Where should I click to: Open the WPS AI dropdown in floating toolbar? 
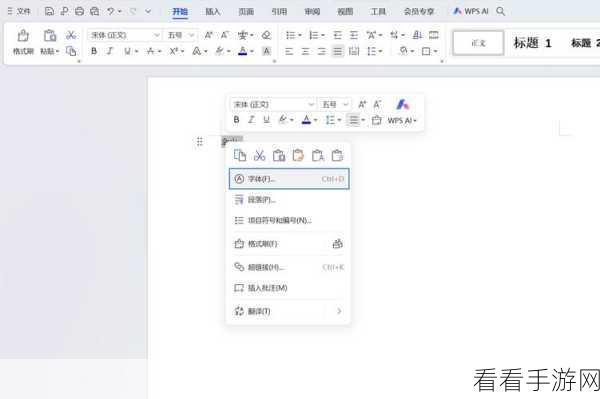pos(402,120)
